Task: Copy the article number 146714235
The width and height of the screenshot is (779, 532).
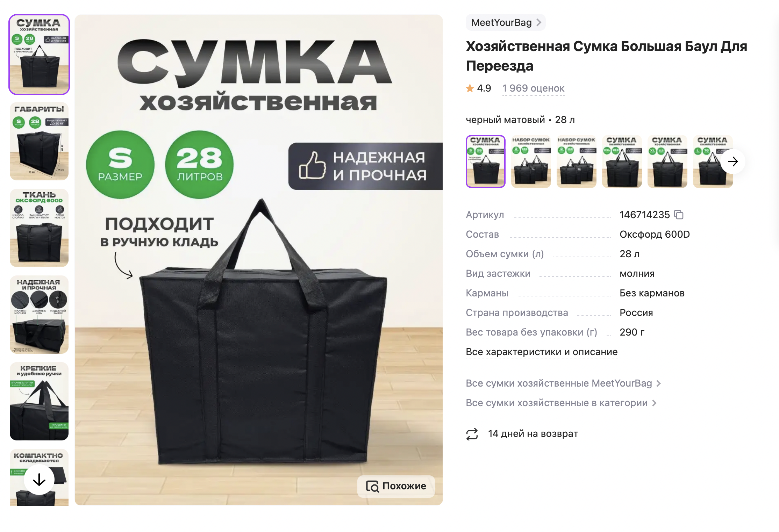Action: click(679, 215)
